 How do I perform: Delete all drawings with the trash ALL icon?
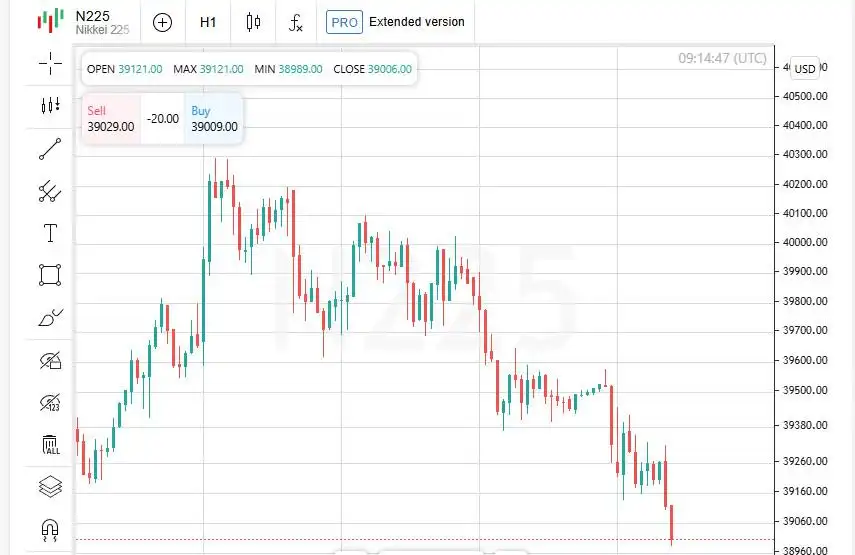pyautogui.click(x=50, y=444)
